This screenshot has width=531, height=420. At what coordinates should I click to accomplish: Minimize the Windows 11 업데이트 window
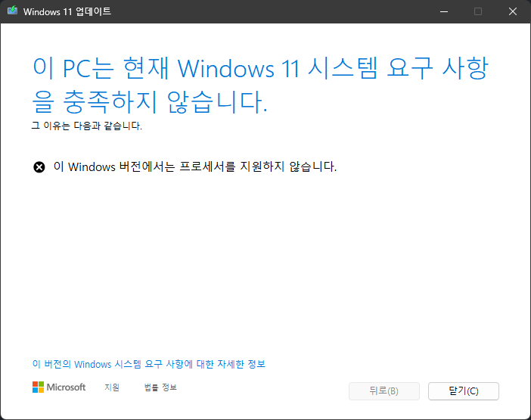click(444, 11)
